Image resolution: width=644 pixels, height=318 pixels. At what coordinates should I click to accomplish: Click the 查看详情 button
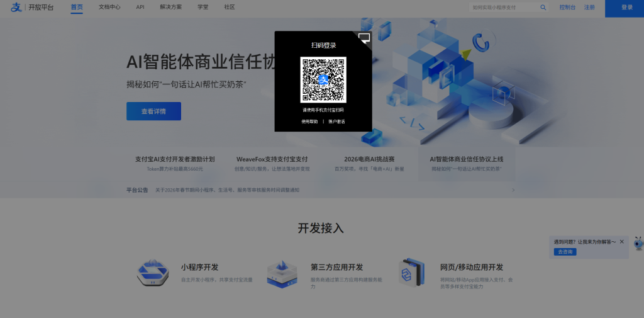[x=153, y=111]
